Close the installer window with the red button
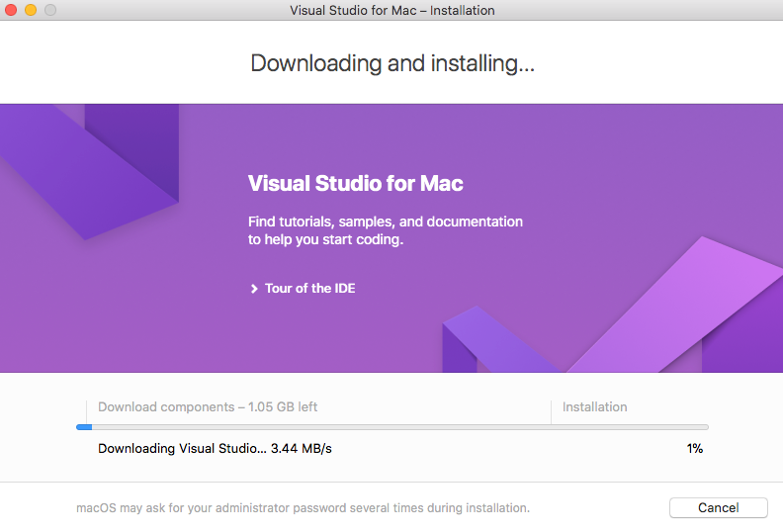 11,10
